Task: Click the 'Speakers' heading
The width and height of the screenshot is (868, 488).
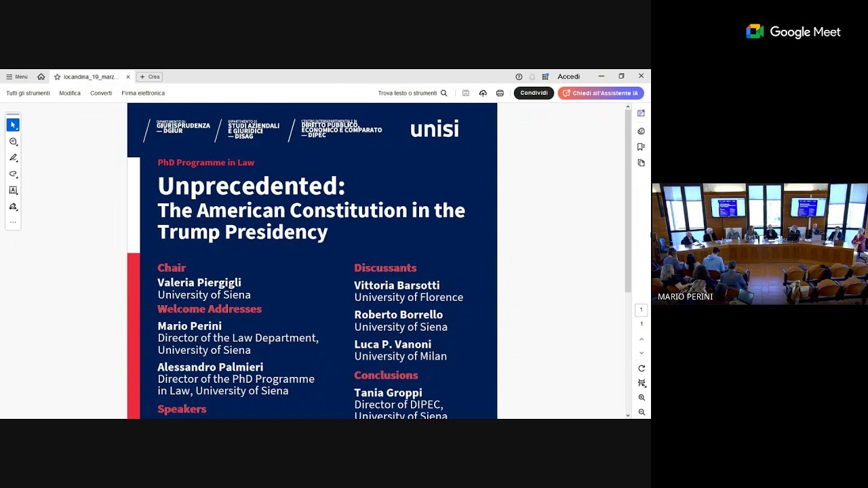Action: [182, 409]
